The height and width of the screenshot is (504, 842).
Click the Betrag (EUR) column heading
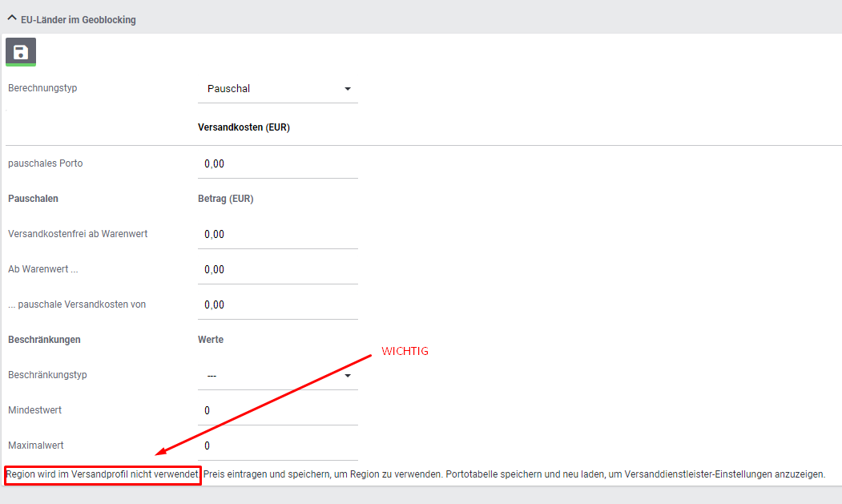click(225, 199)
